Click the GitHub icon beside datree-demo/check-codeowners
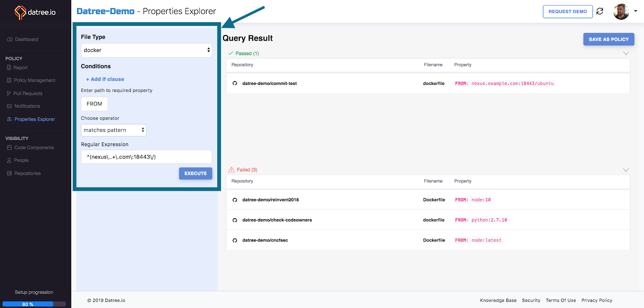644x308 pixels. (235, 220)
